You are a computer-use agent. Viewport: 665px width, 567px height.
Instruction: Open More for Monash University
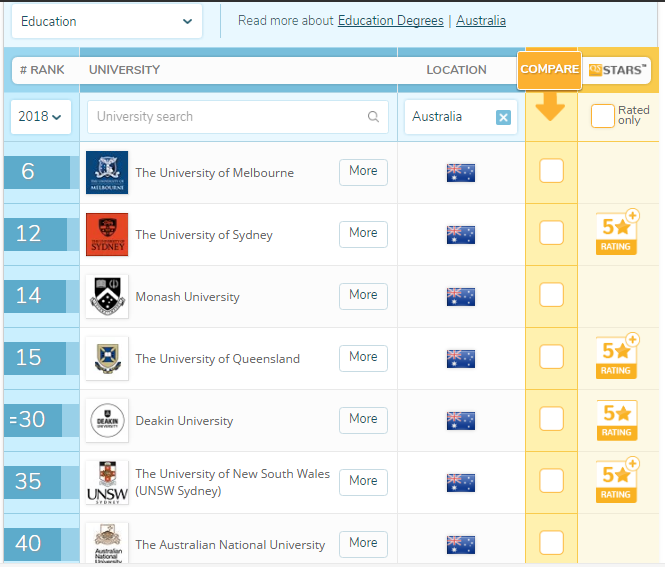(363, 296)
